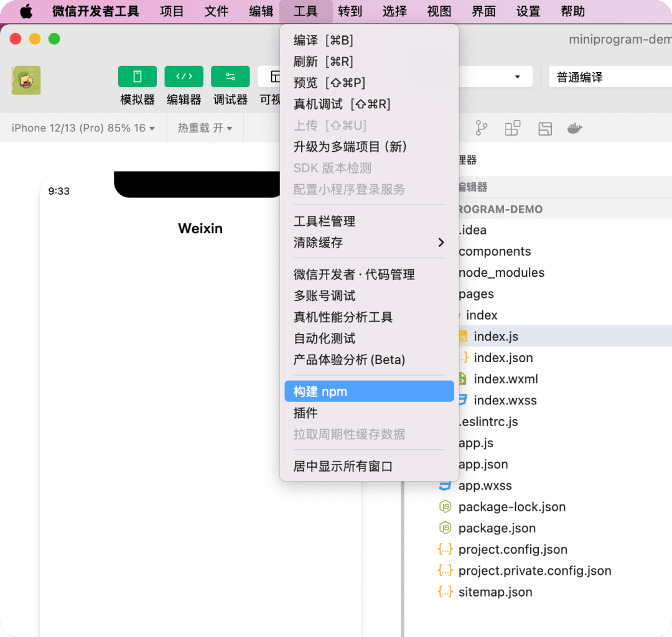Choose 微信开发者 · 代码管理 entry
Image resolution: width=672 pixels, height=637 pixels.
[x=369, y=274]
